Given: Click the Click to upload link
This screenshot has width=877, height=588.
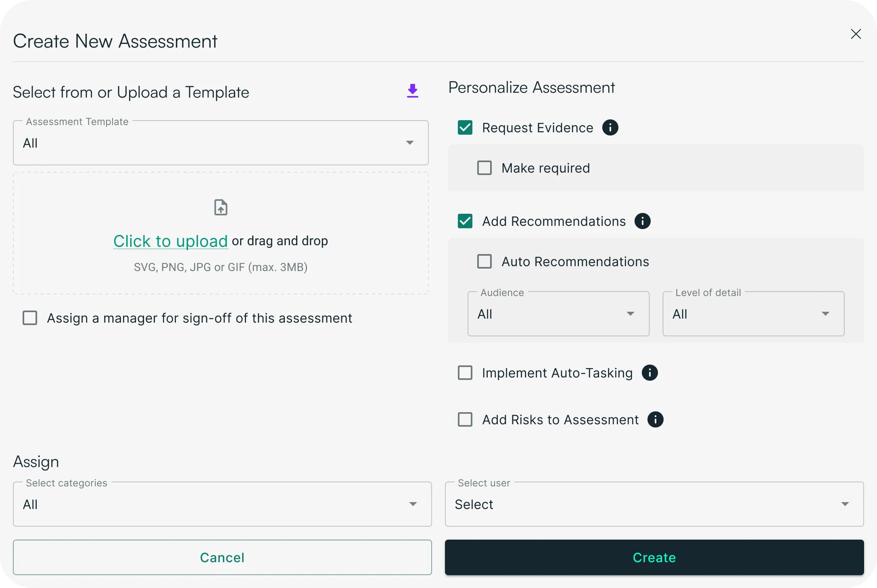Looking at the screenshot, I should point(170,241).
